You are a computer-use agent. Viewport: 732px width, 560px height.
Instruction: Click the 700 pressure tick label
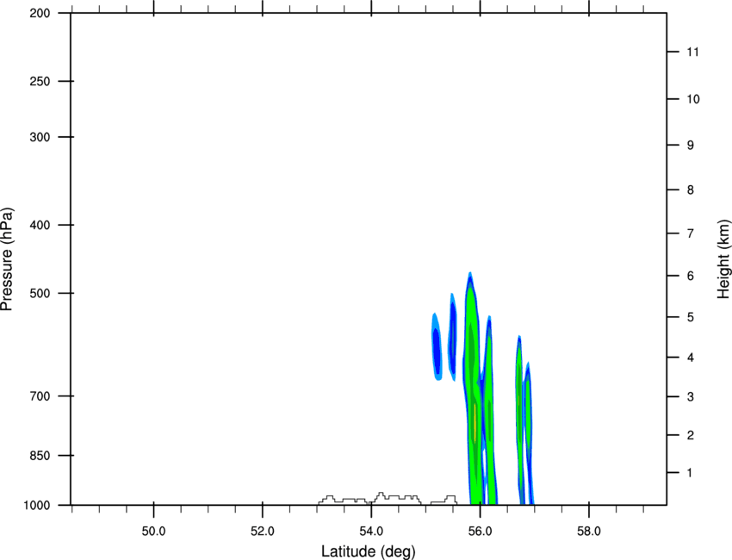click(x=40, y=396)
